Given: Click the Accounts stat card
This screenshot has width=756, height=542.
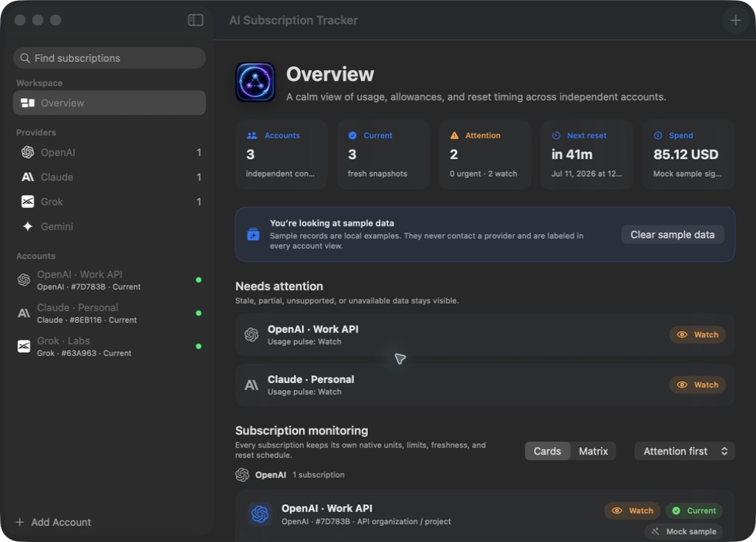Looking at the screenshot, I should 282,154.
